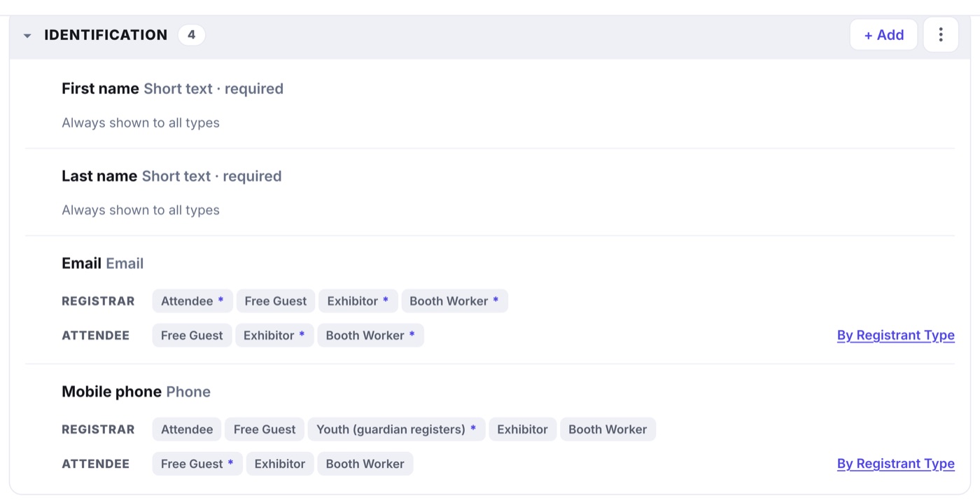Select Free Guest chip in Email Attendee row

pyautogui.click(x=192, y=336)
